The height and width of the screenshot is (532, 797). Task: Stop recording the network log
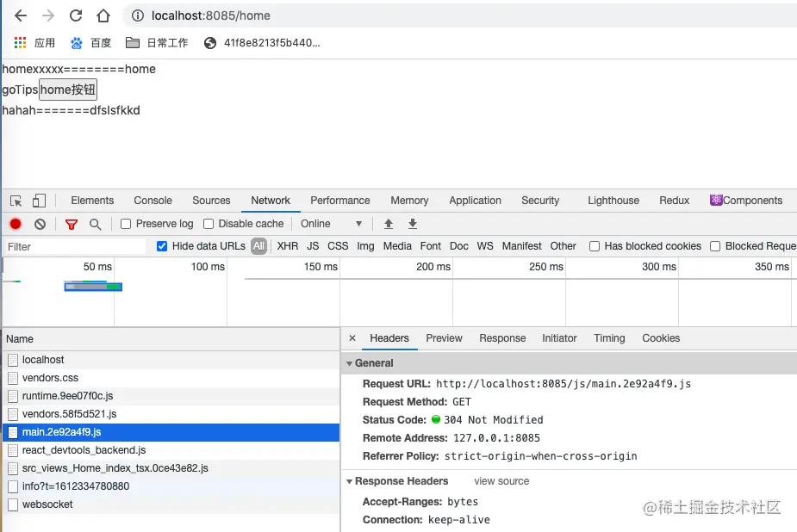pyautogui.click(x=16, y=224)
